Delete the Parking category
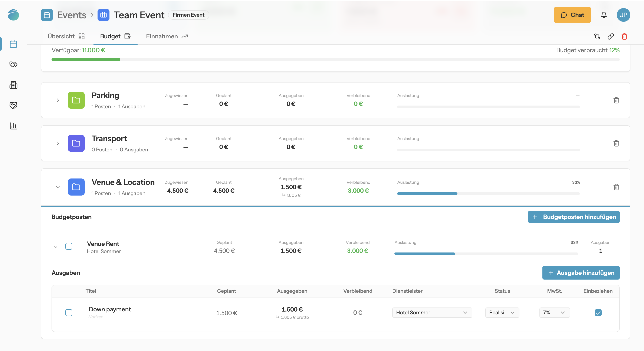644x351 pixels. (x=616, y=100)
